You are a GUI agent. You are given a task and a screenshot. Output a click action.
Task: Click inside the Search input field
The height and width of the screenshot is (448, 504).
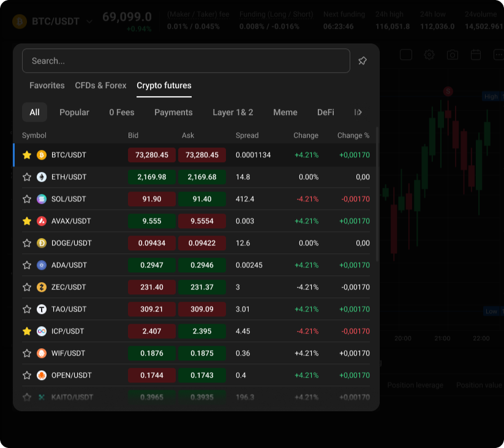(184, 61)
